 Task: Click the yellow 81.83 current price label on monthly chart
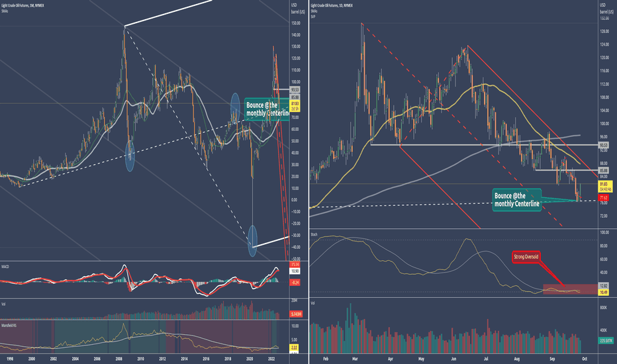(295, 106)
